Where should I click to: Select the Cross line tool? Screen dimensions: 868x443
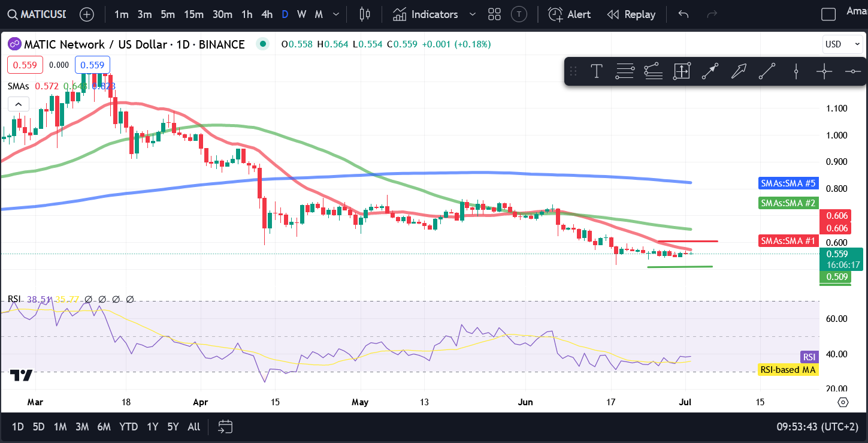pos(824,72)
